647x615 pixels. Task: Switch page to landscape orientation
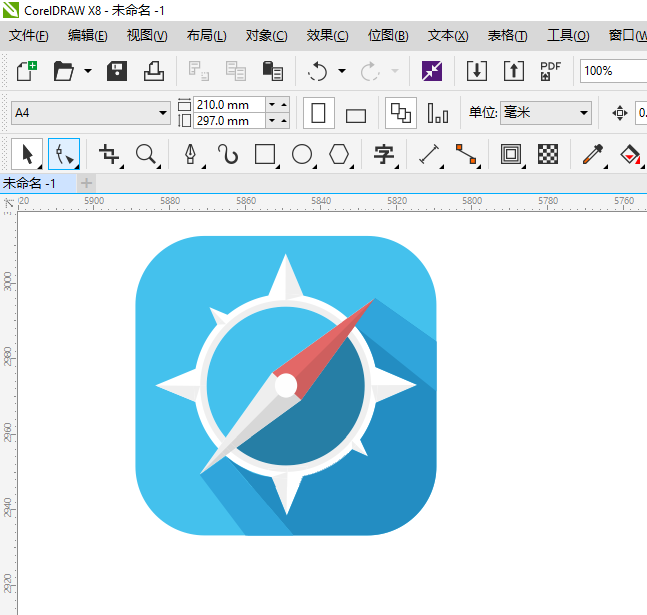tap(355, 114)
